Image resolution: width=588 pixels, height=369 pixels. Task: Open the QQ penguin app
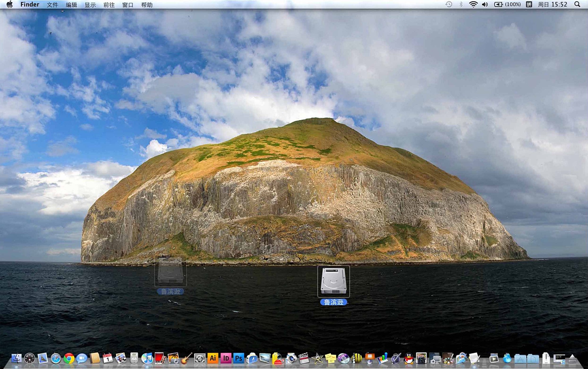click(x=408, y=358)
